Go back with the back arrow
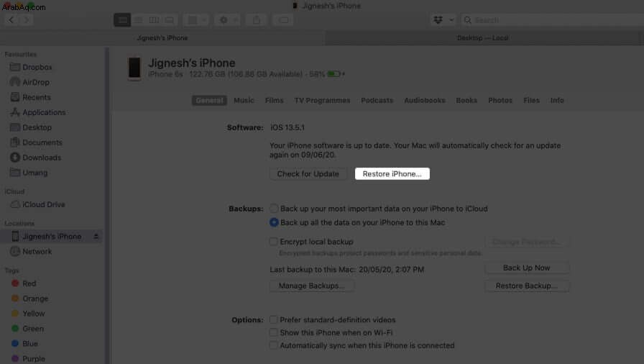Viewport: 644px width, 364px height. tap(11, 19)
